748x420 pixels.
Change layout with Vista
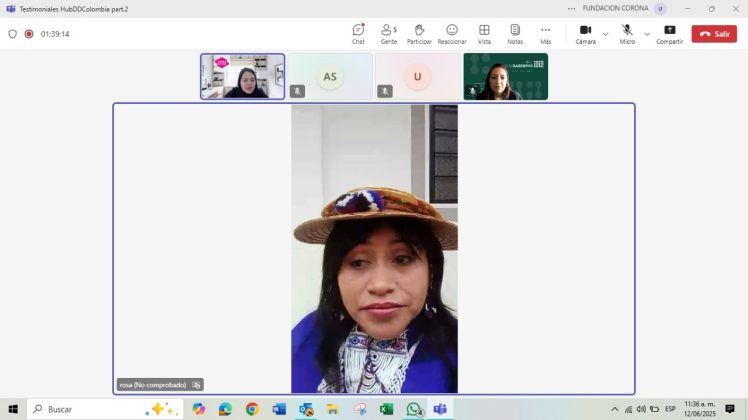[484, 34]
